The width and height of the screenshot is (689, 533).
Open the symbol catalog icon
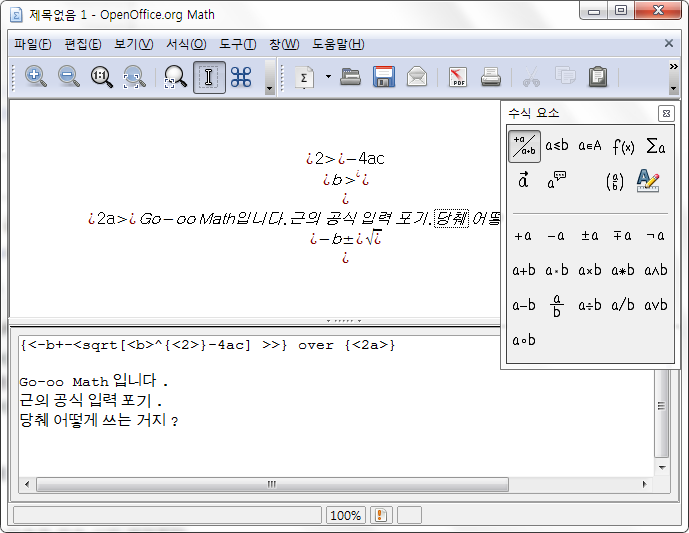pos(241,77)
